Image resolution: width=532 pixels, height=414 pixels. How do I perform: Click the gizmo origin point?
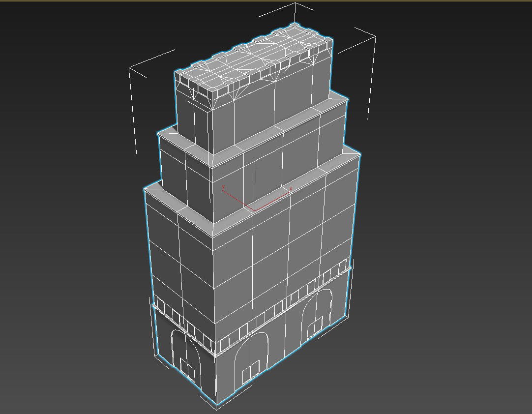point(255,211)
